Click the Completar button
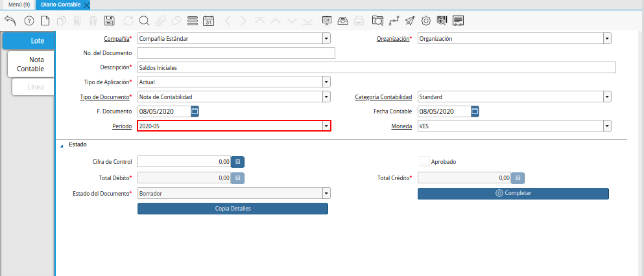The width and height of the screenshot is (644, 276). click(513, 193)
